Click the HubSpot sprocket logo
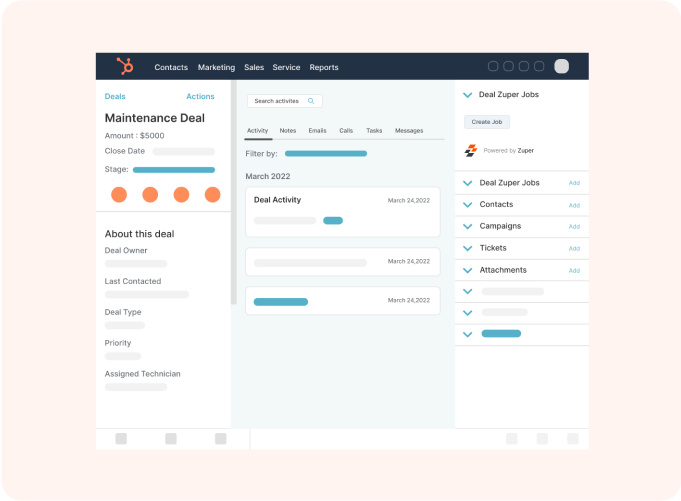681x501 pixels. click(125, 66)
